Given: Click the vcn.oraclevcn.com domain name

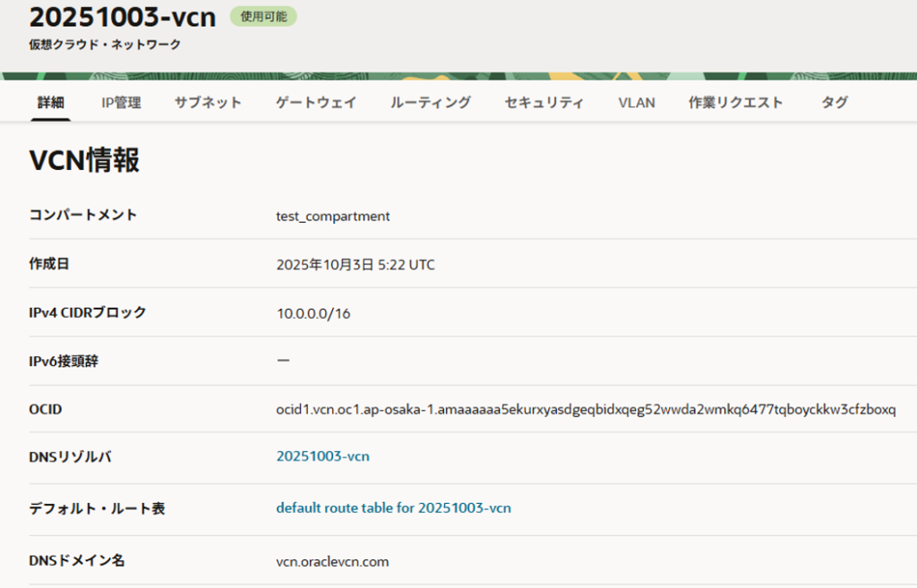Looking at the screenshot, I should (332, 561).
